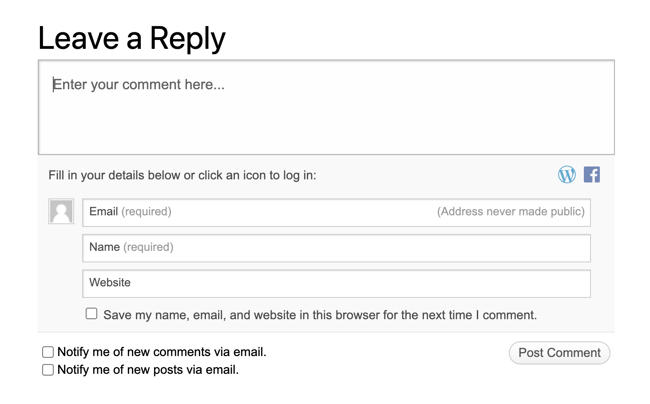Image resolution: width=650 pixels, height=404 pixels.
Task: Tick the new comments notification checkbox
Action: pyautogui.click(x=48, y=352)
